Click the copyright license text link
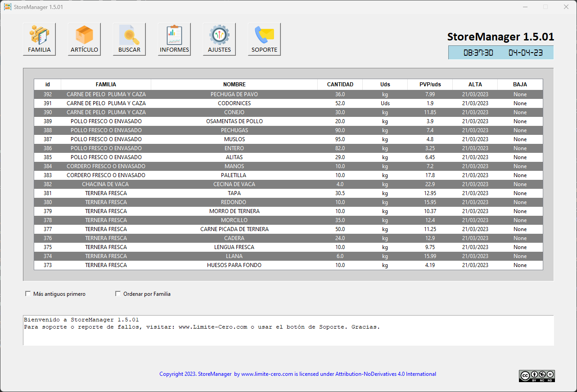This screenshot has width=577, height=392. 298,374
